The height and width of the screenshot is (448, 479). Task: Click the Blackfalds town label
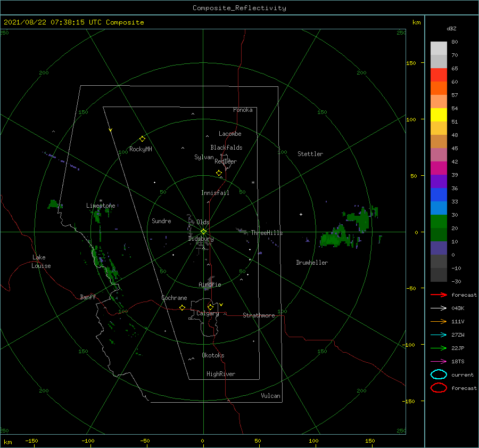point(226,148)
